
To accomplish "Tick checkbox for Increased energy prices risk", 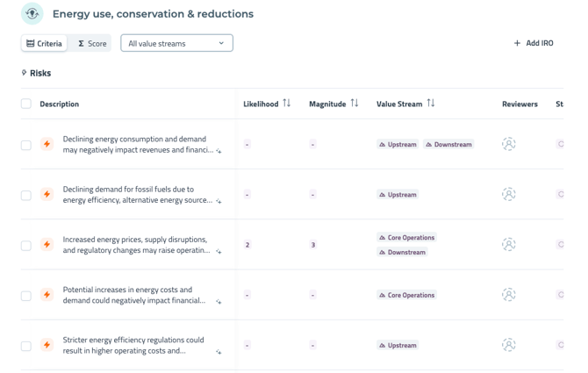I will pos(26,245).
